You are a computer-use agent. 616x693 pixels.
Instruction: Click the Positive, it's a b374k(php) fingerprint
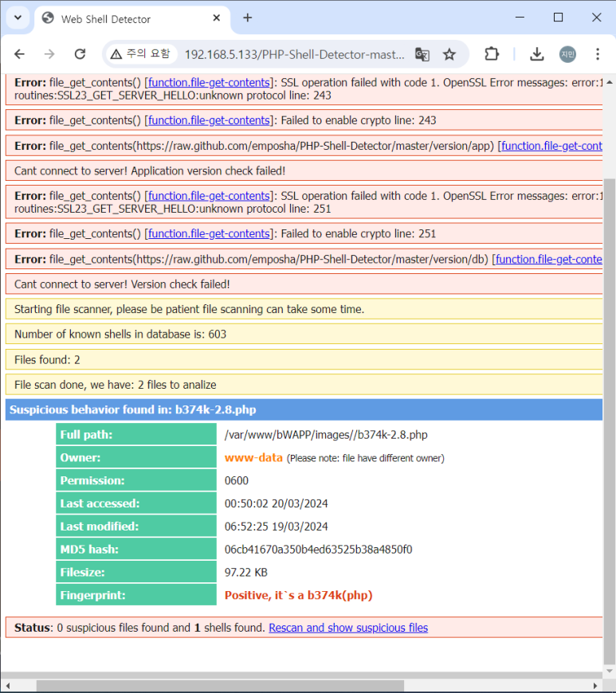pos(299,595)
